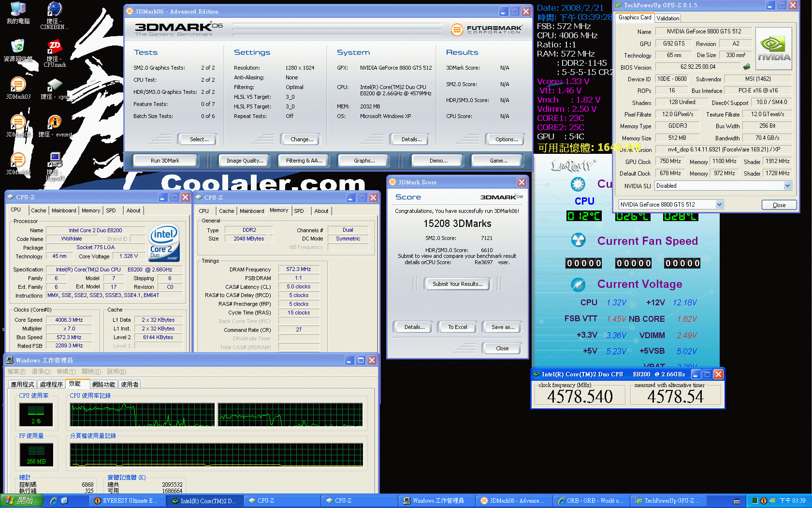The height and width of the screenshot is (508, 812).
Task: Click the Graphs... button in 3DMark06
Action: 364,161
